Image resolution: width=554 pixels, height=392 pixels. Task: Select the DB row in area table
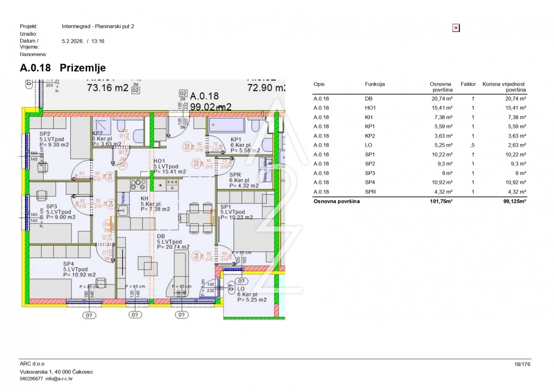click(x=419, y=98)
